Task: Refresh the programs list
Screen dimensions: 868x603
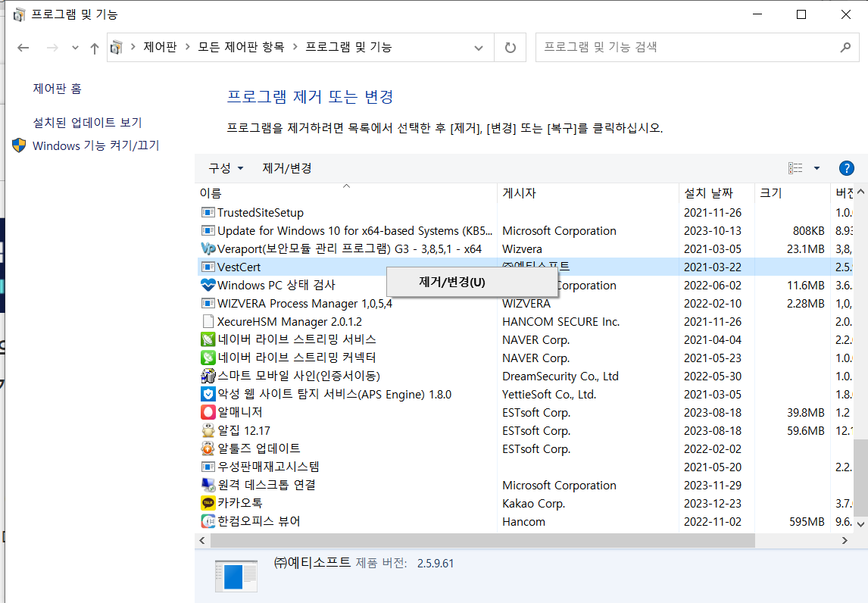Action: [x=510, y=48]
